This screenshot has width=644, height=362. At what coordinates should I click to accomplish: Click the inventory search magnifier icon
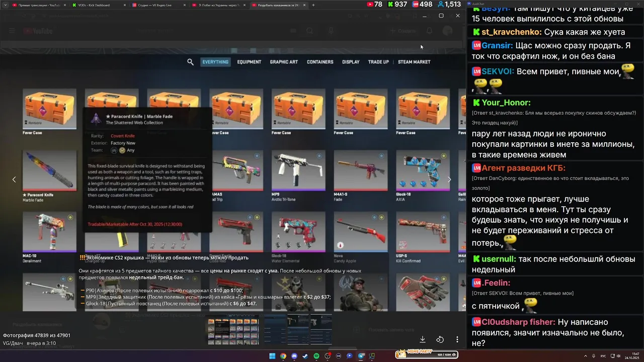point(190,62)
